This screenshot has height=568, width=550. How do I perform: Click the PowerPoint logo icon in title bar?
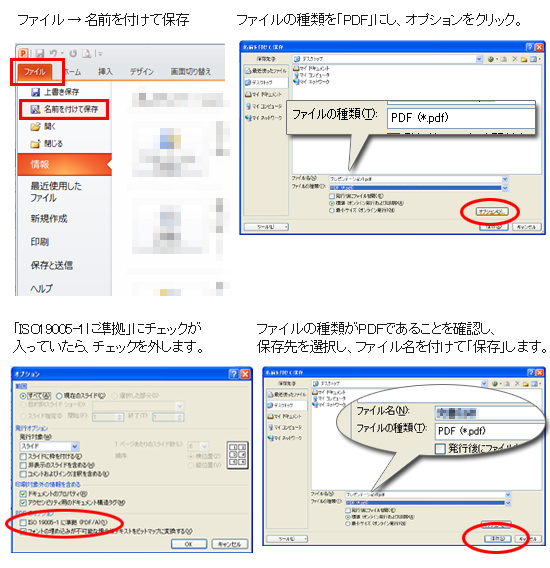[23, 53]
